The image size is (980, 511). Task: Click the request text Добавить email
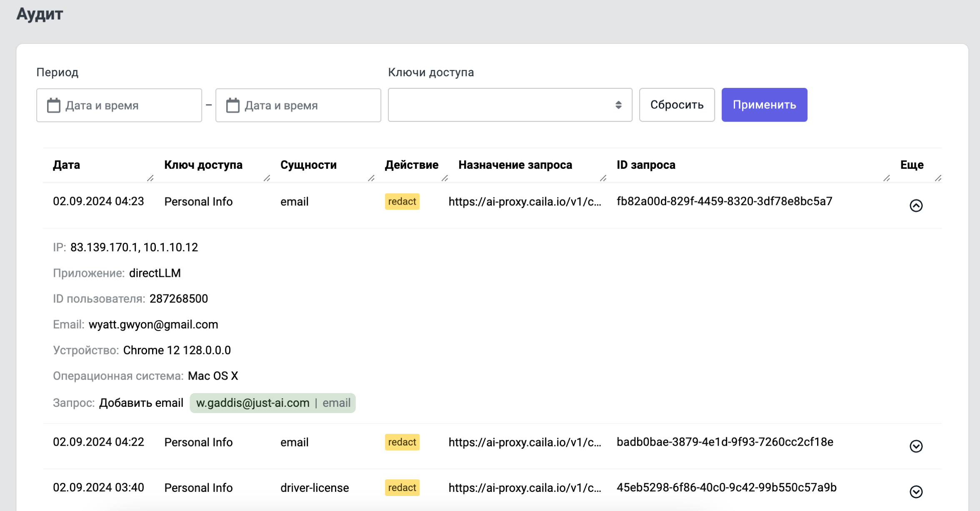(x=141, y=403)
